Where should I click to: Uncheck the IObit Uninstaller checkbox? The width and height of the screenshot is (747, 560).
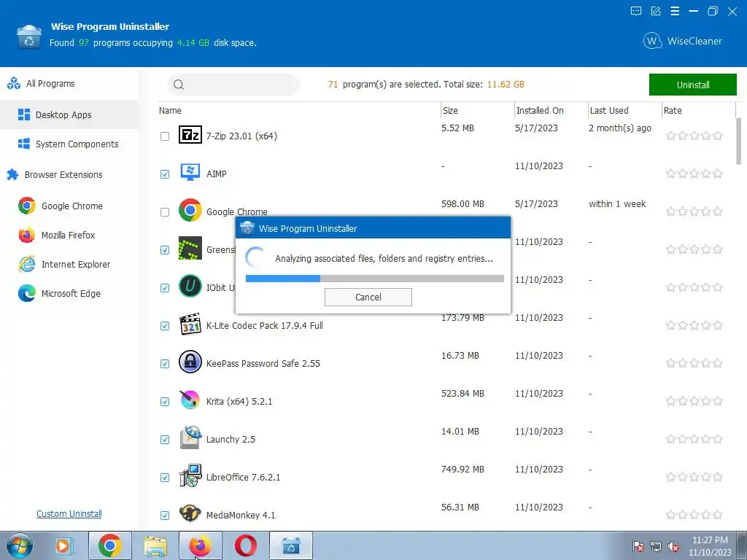point(165,288)
